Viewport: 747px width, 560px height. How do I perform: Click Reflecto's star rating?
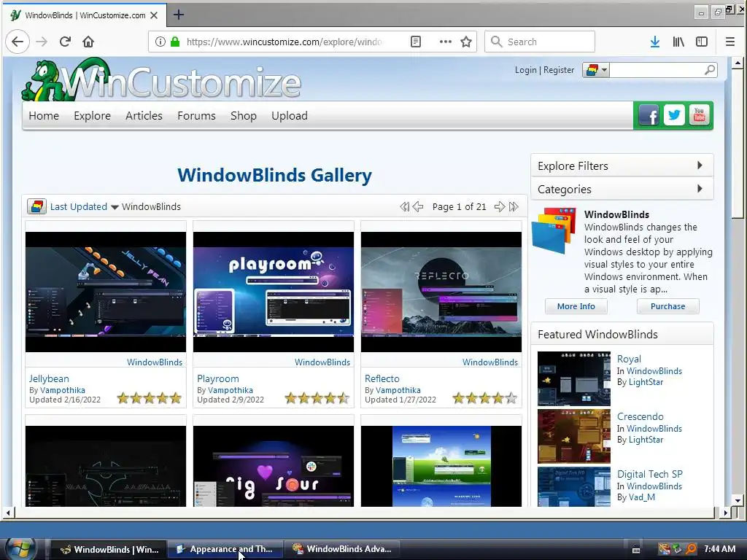point(484,398)
